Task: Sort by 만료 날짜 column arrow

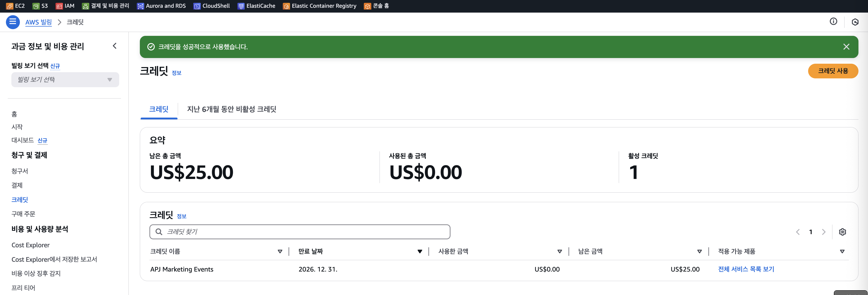Action: pos(420,252)
